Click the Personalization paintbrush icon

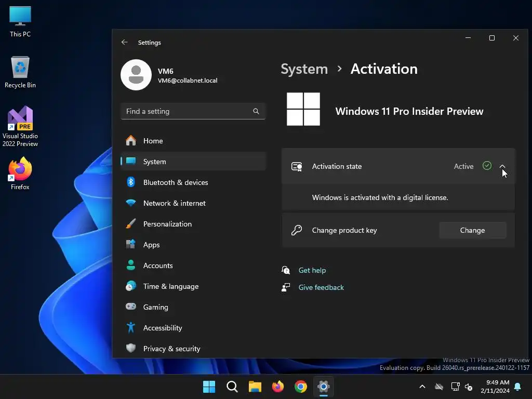131,223
